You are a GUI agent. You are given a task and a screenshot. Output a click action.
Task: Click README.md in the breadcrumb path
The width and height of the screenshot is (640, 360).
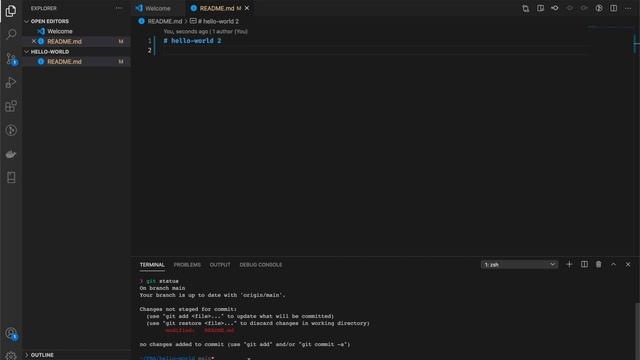tap(164, 21)
